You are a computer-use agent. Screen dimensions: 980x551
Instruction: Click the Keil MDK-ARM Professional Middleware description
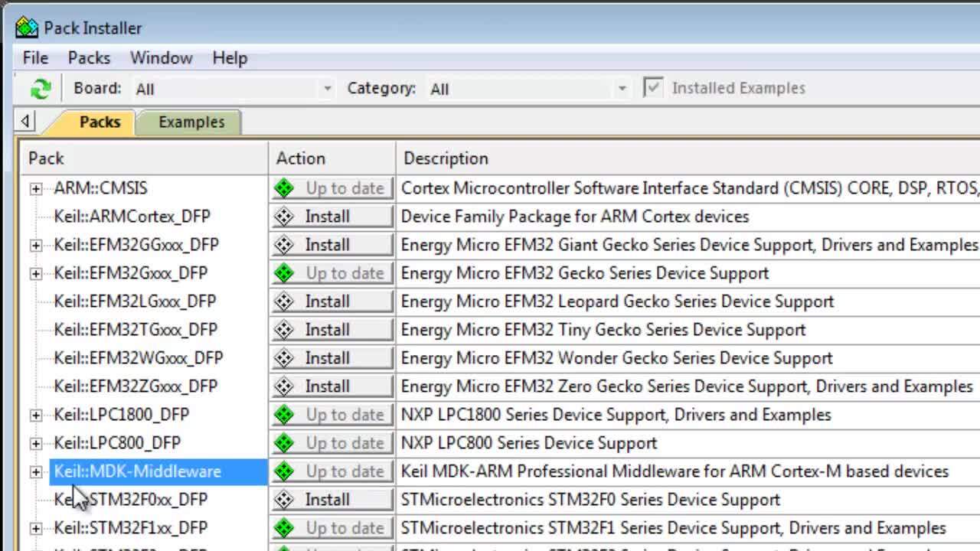coord(675,471)
